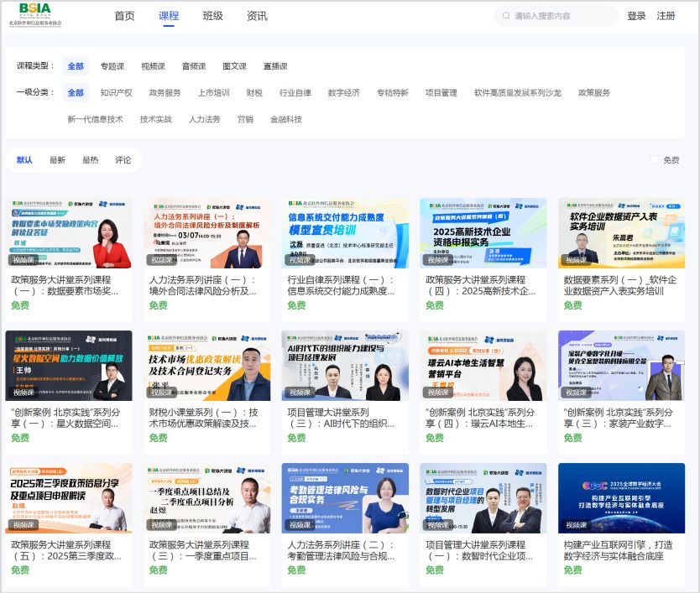Click the 注册 button
This screenshot has height=593, width=700.
click(667, 14)
